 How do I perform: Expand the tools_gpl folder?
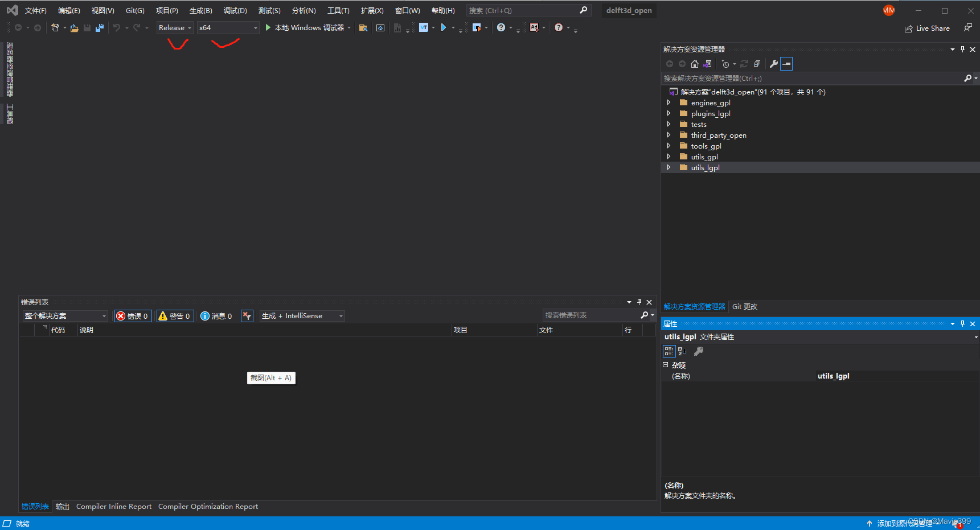[x=669, y=146]
